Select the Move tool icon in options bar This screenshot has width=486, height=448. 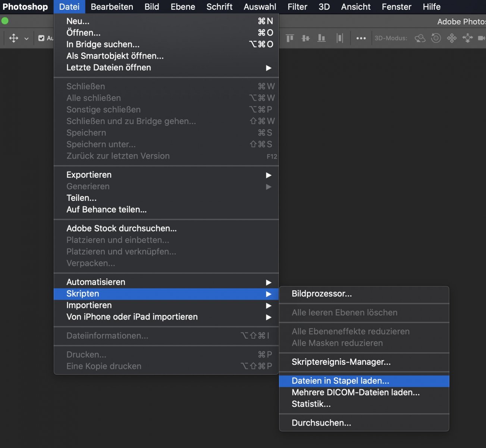pyautogui.click(x=14, y=38)
